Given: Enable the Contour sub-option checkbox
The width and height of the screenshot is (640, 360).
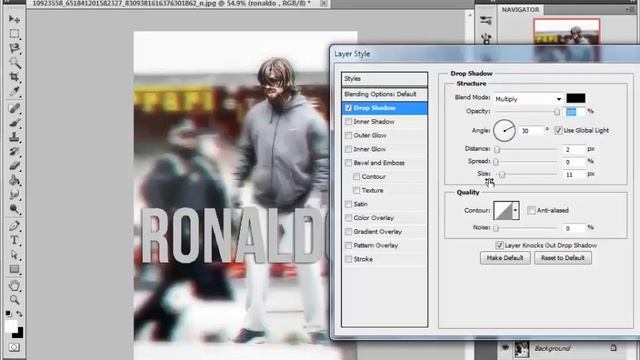Looking at the screenshot, I should pyautogui.click(x=356, y=177).
